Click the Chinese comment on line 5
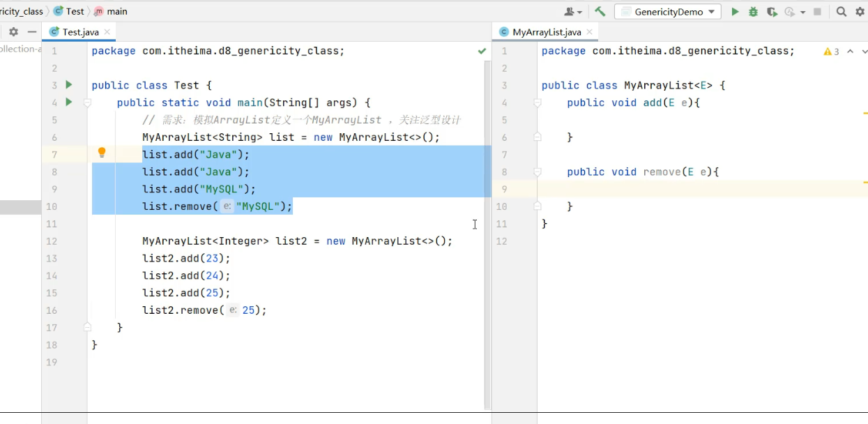Image resolution: width=868 pixels, height=424 pixels. (x=301, y=120)
